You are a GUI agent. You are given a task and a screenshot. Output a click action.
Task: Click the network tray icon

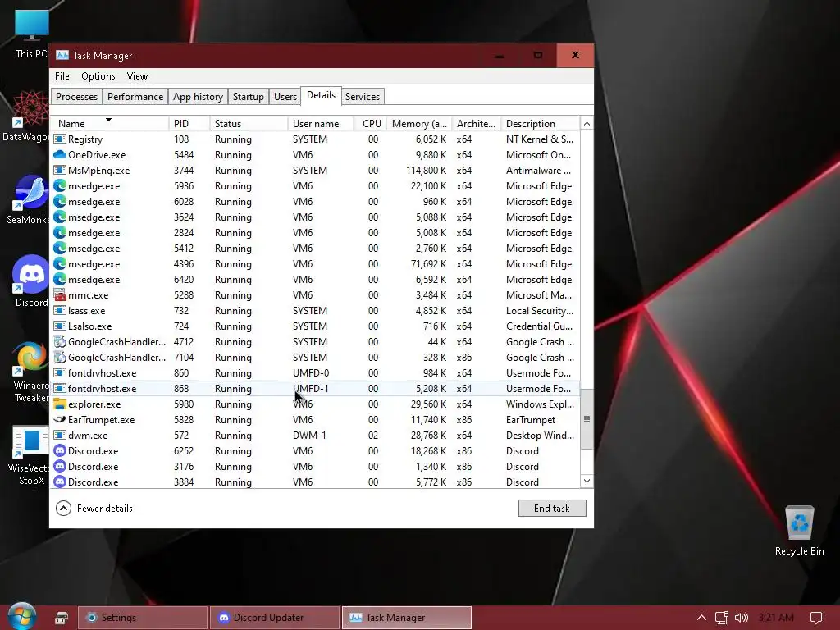click(x=722, y=618)
